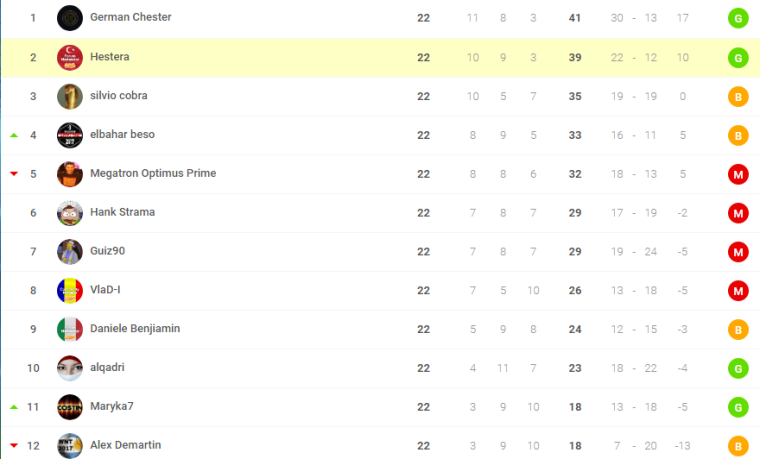Click Megatron Optimus Prime's red M badge

point(738,174)
